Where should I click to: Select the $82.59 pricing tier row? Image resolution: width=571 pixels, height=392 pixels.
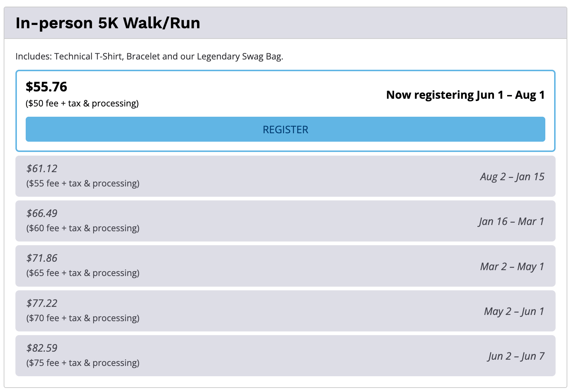coord(285,356)
